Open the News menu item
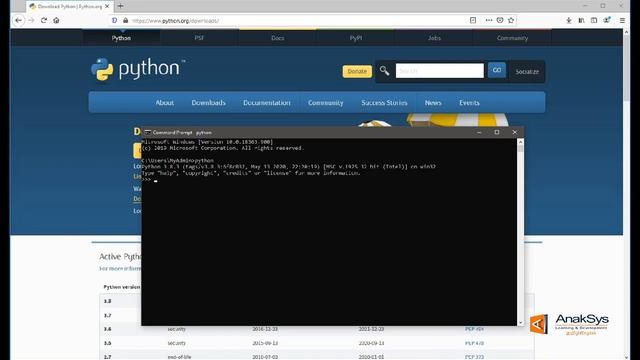Screen dimensions: 640x360 click(433, 103)
